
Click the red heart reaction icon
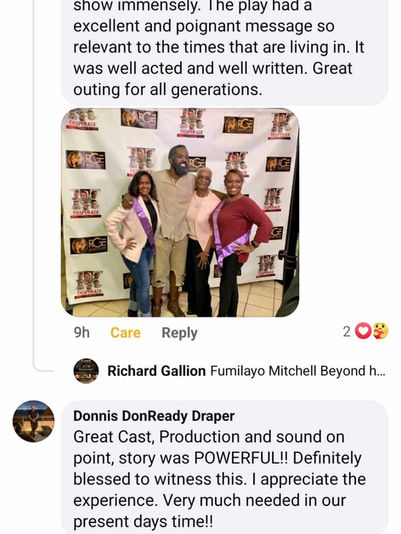(363, 331)
